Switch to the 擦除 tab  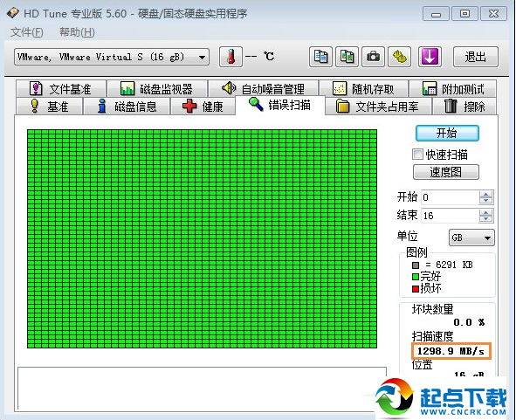pyautogui.click(x=464, y=107)
